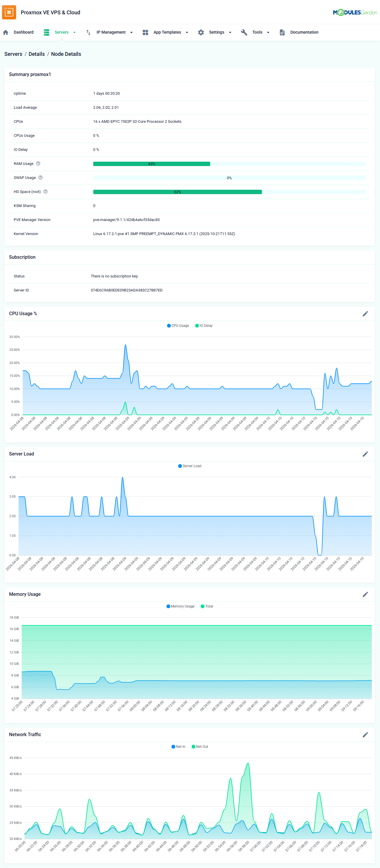Open the Tools menu
Viewport: 380px width, 868px height.
click(257, 32)
